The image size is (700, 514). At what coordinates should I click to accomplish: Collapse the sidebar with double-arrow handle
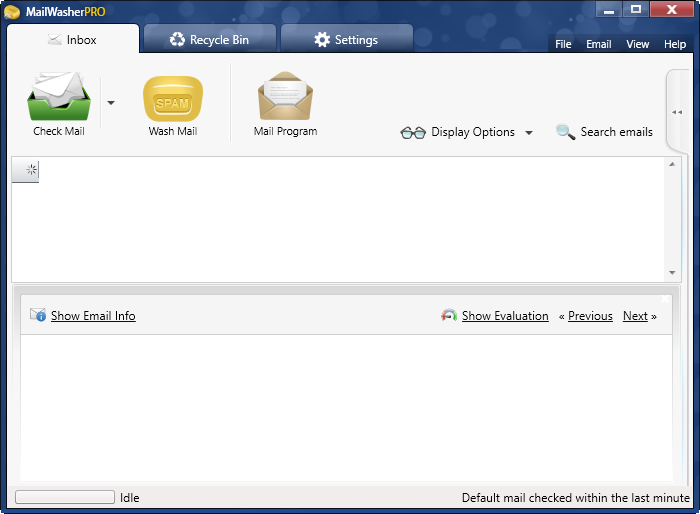(677, 112)
